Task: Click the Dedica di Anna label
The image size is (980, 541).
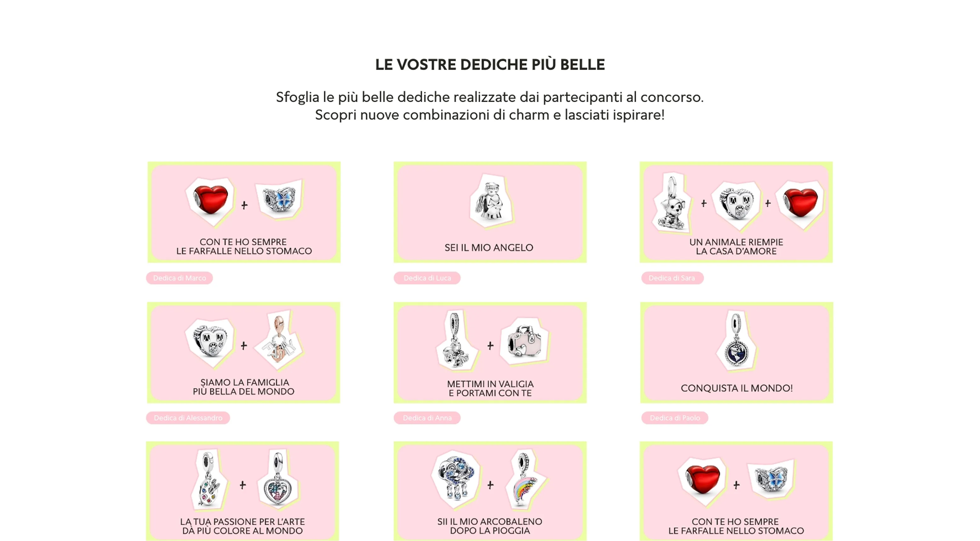Action: tap(427, 418)
